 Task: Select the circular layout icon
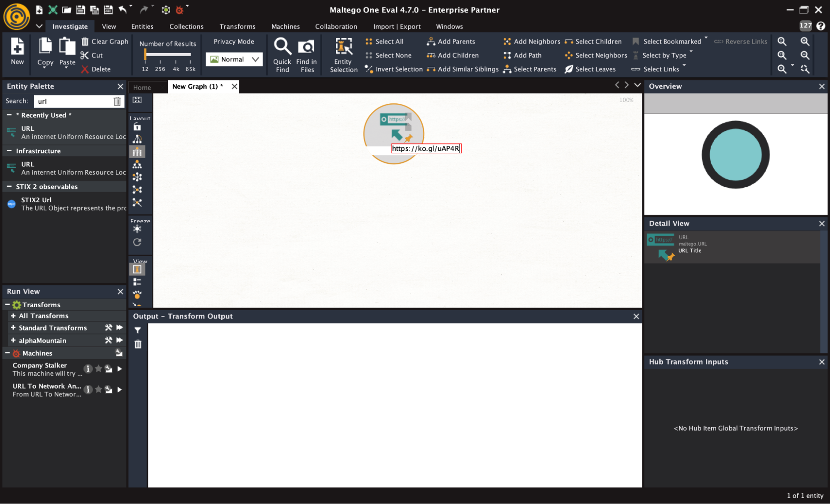[137, 177]
